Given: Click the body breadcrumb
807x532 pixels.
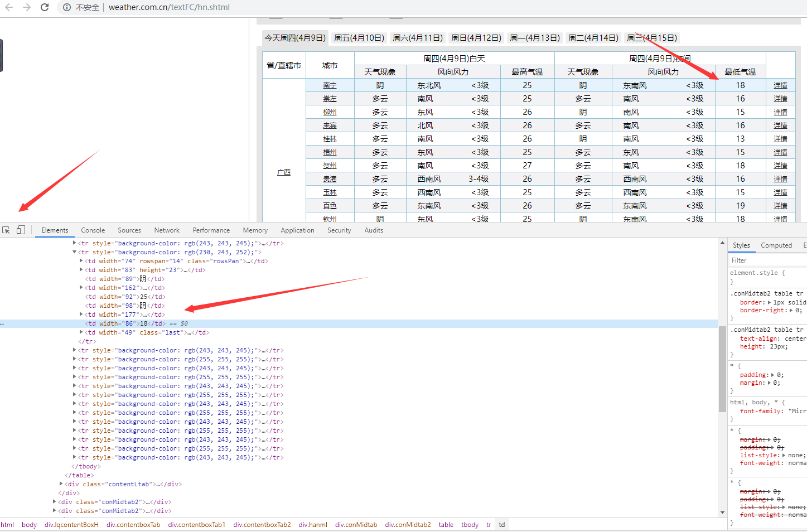Looking at the screenshot, I should (29, 525).
